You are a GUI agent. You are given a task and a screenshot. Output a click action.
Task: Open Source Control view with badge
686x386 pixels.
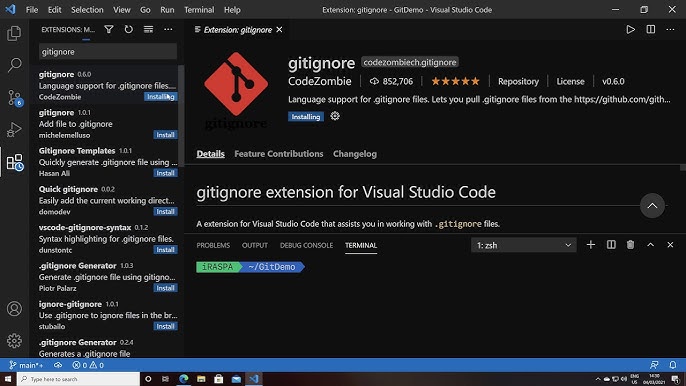(x=14, y=98)
